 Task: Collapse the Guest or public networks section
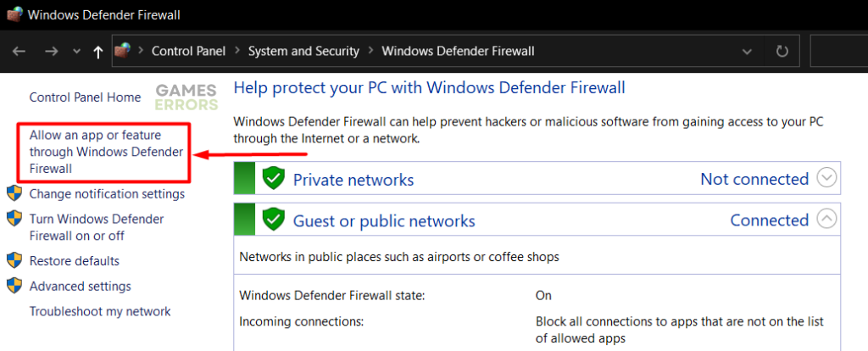tap(827, 220)
